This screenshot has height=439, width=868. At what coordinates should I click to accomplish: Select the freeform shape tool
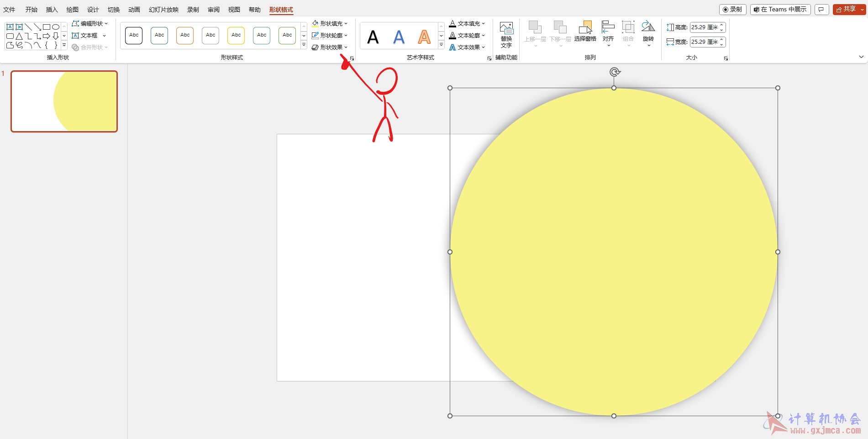point(10,45)
